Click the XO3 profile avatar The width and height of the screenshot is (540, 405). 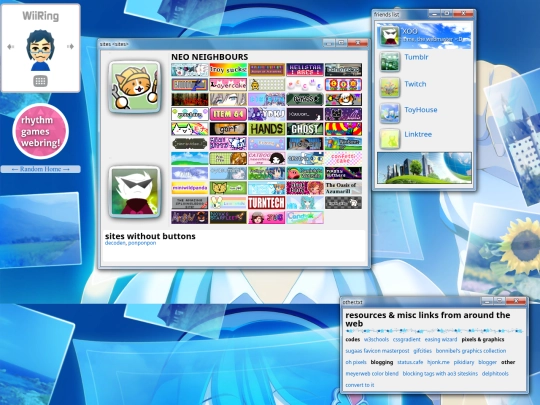pos(390,36)
